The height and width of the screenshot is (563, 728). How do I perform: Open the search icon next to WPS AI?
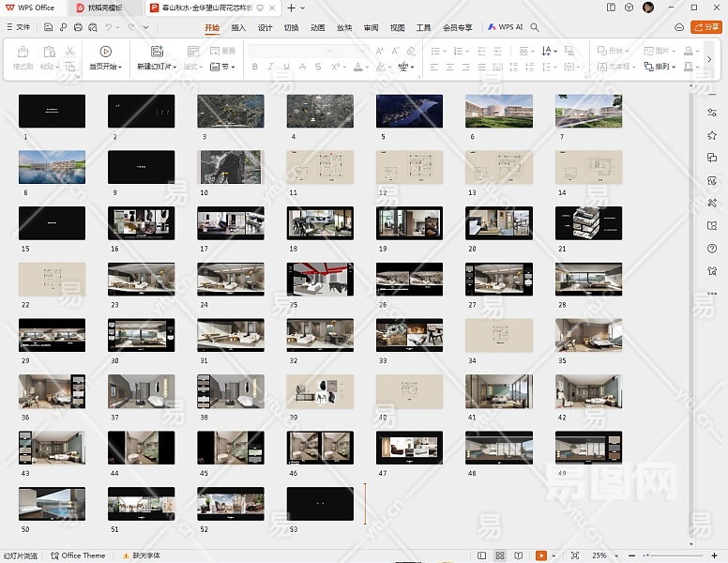pos(535,27)
